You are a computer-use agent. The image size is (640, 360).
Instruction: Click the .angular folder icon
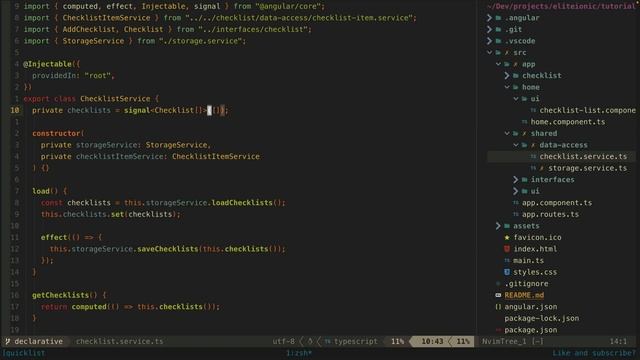pos(498,18)
